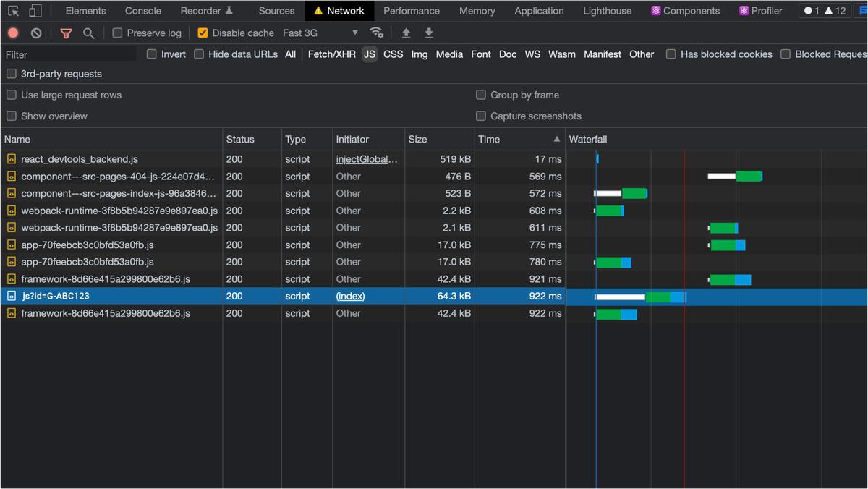This screenshot has width=868, height=489.
Task: Export the HAR file with the download icon
Action: tap(429, 33)
